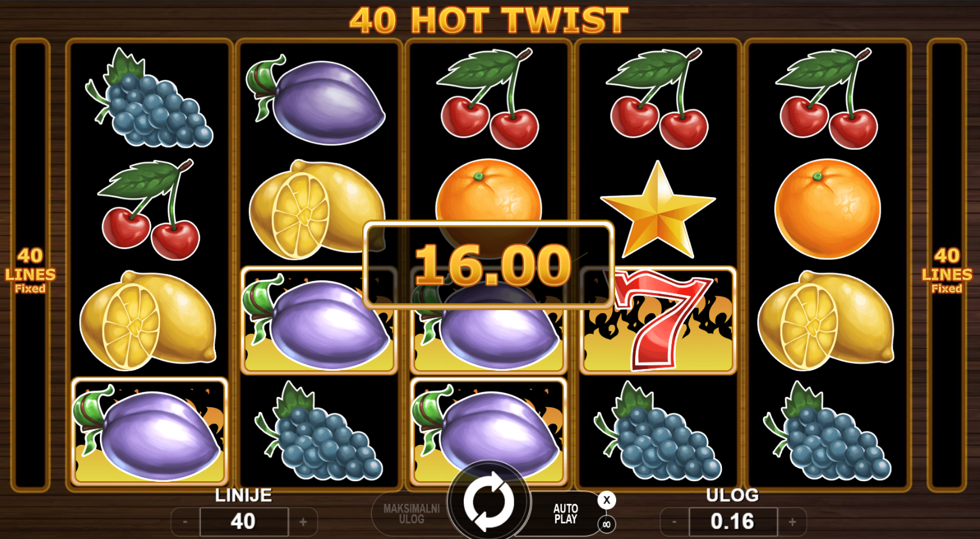The width and height of the screenshot is (980, 539).
Task: Click the grapes symbol atop first reel
Action: [x=150, y=98]
